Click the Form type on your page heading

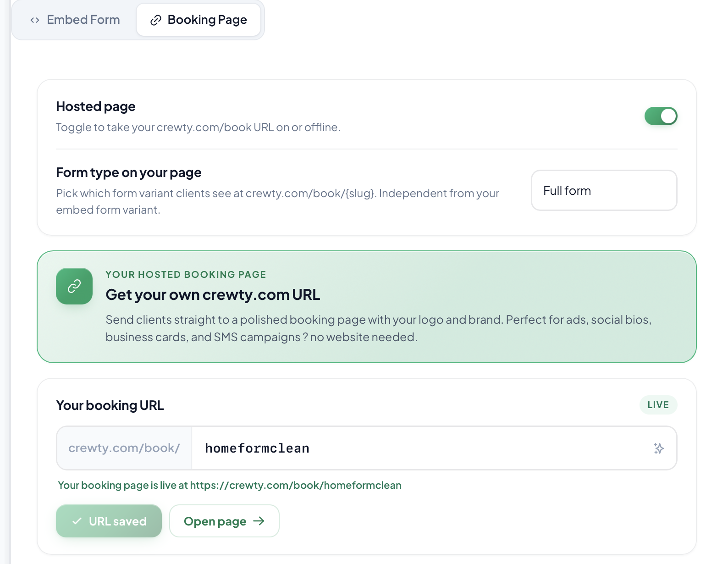(x=129, y=172)
